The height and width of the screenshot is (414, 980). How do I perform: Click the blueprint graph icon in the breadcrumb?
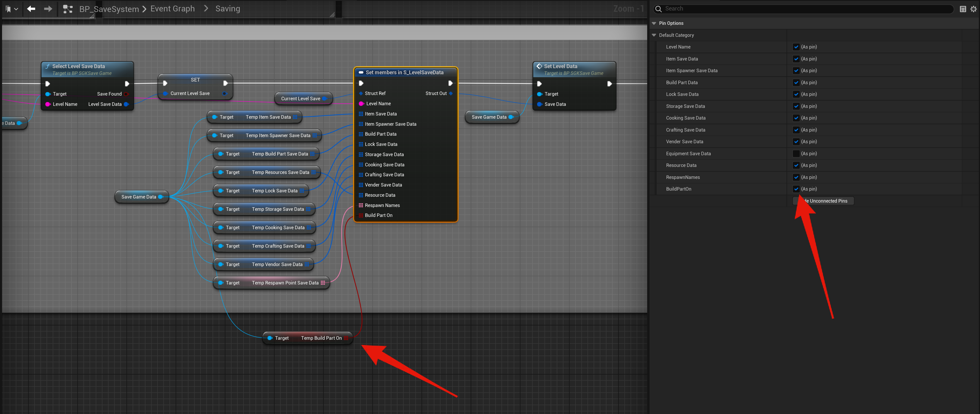click(68, 9)
